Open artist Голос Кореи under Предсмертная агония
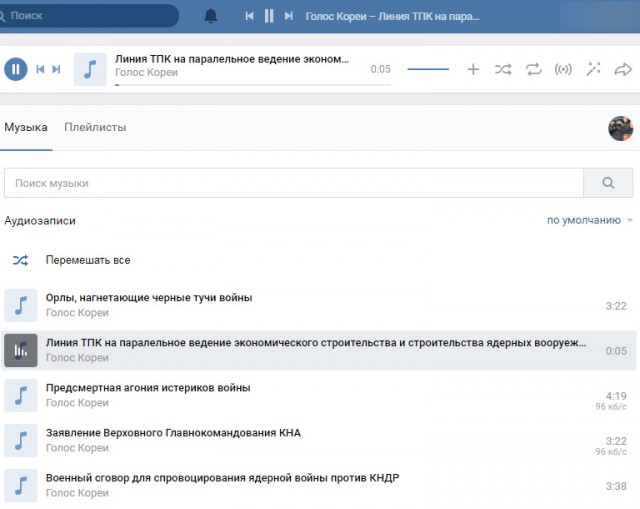 click(77, 403)
